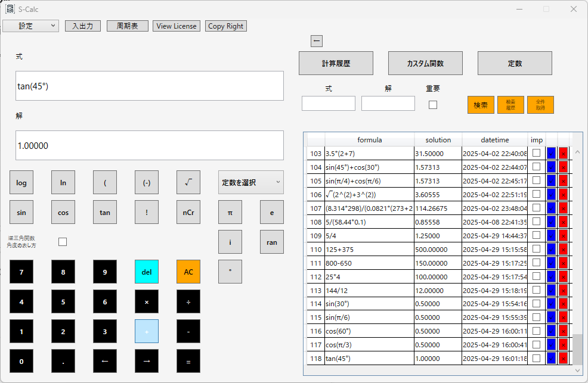Open the 設定 dropdown

[x=31, y=26]
